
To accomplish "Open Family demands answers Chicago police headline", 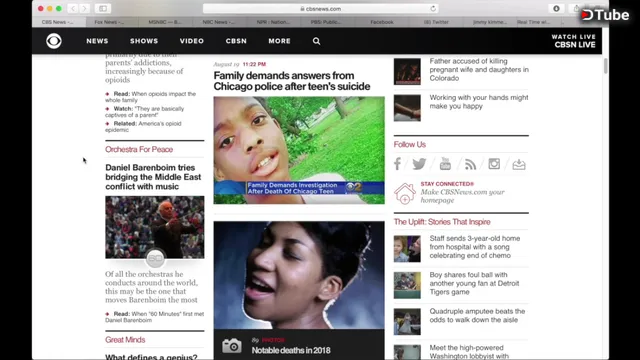I will 292,81.
